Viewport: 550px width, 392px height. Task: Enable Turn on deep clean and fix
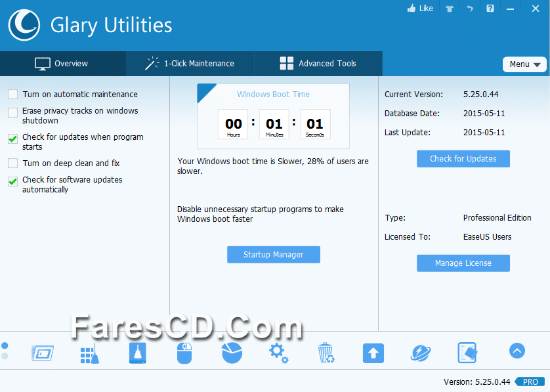coord(13,163)
